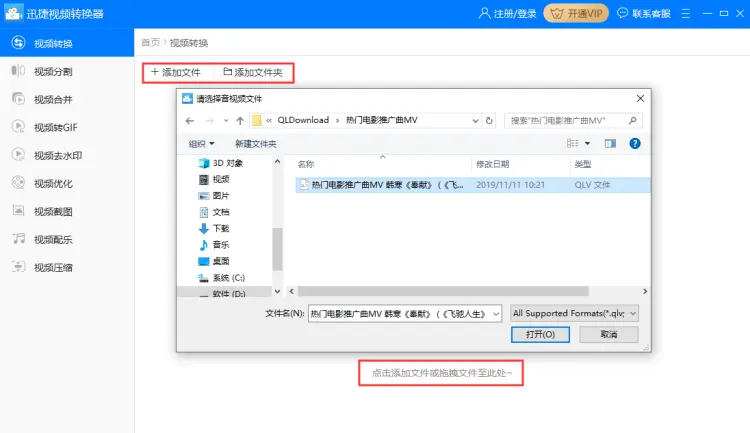
Task: Select 3D 对象 in the navigation tree
Action: 221,163
